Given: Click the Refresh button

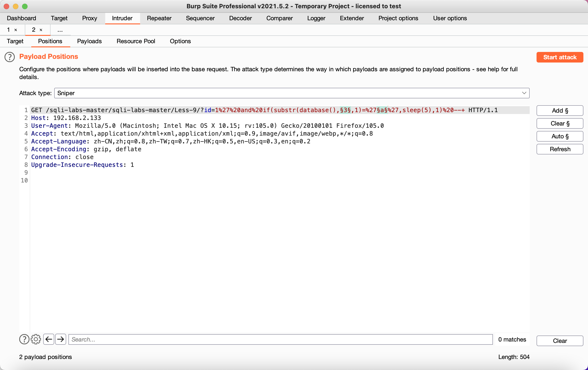Looking at the screenshot, I should (x=560, y=149).
